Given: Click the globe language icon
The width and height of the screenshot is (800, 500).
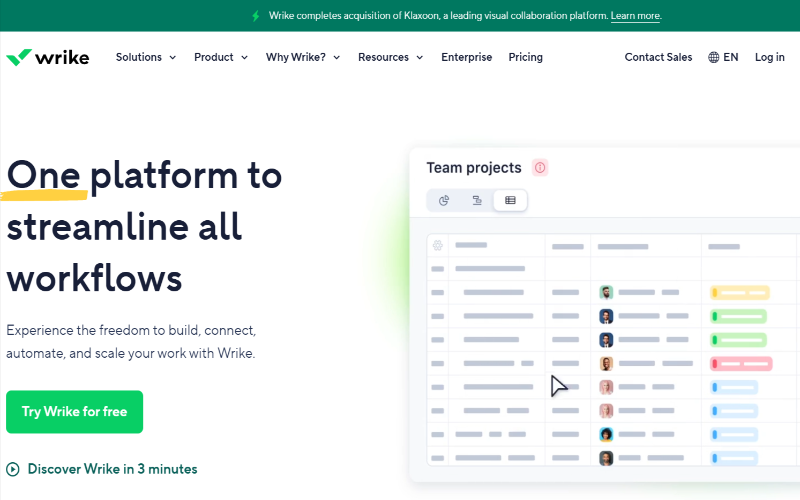Looking at the screenshot, I should [x=713, y=57].
